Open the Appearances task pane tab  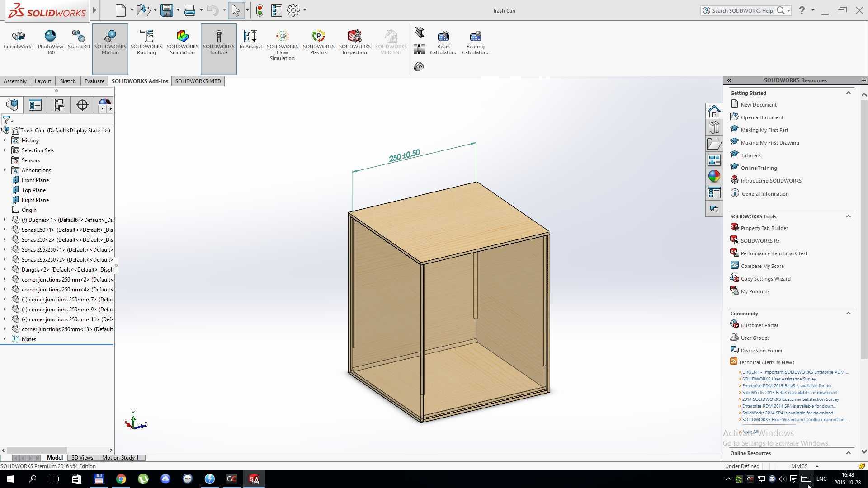click(714, 177)
